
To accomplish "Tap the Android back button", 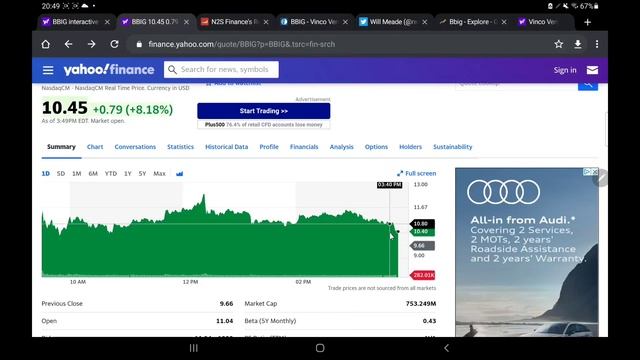I will pos(446,348).
